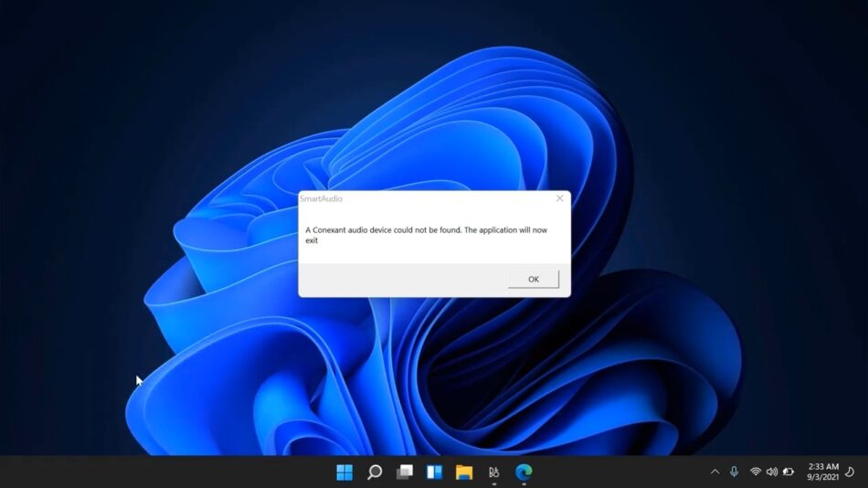Click the SmartAudio dialog title text
This screenshot has width=868, height=488.
(x=321, y=198)
